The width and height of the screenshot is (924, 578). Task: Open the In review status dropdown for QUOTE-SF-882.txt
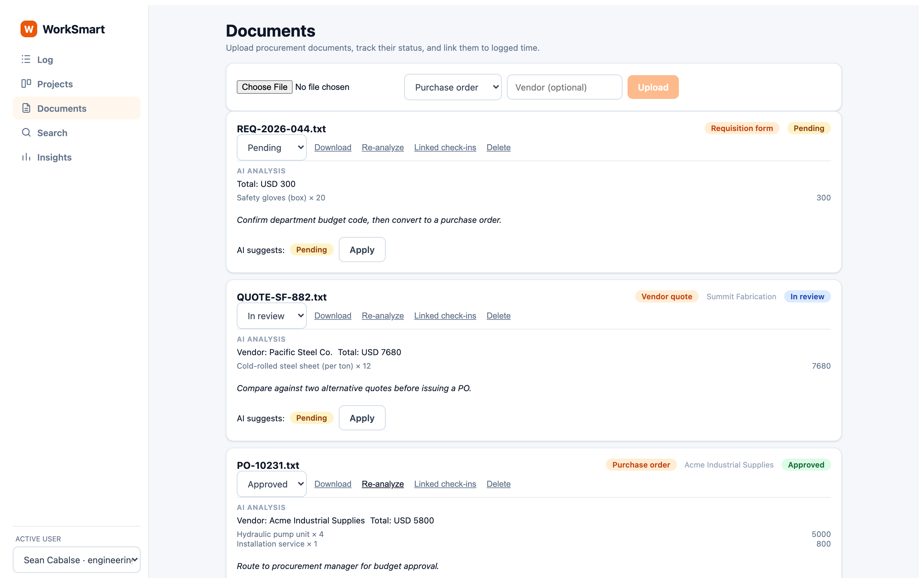point(271,316)
